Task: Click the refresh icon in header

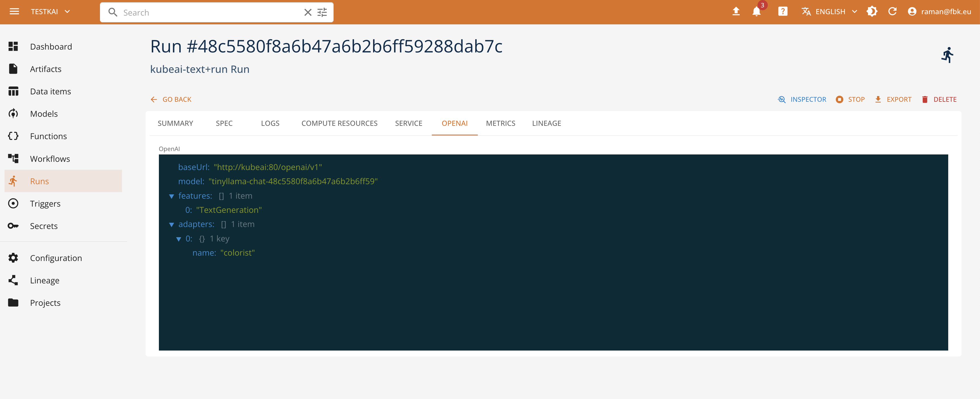Action: [x=892, y=12]
